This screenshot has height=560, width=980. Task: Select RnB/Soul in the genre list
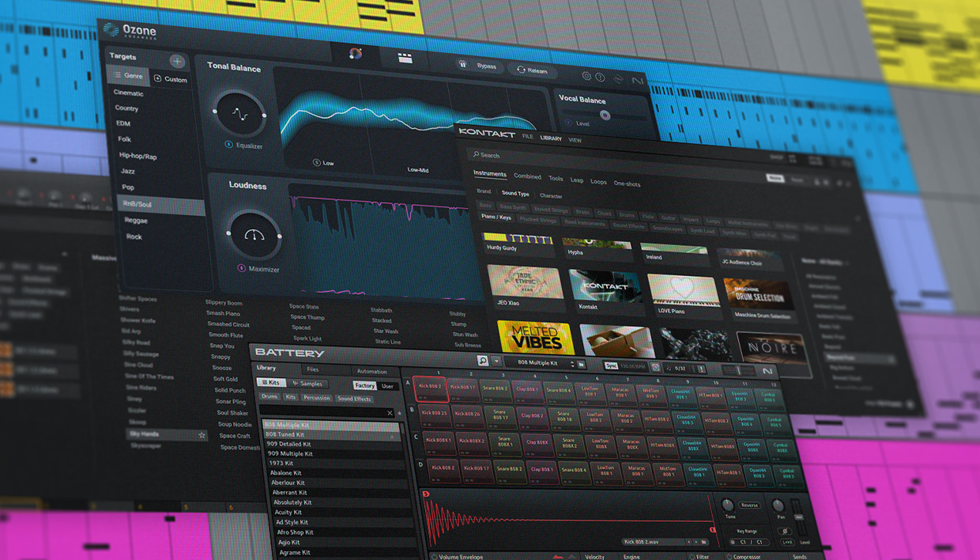tap(138, 204)
